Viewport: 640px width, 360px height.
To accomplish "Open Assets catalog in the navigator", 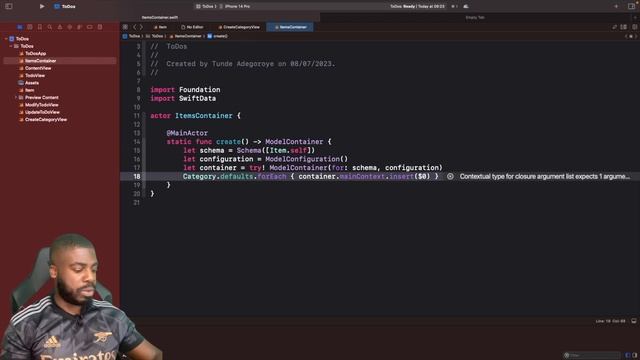I will point(31,83).
